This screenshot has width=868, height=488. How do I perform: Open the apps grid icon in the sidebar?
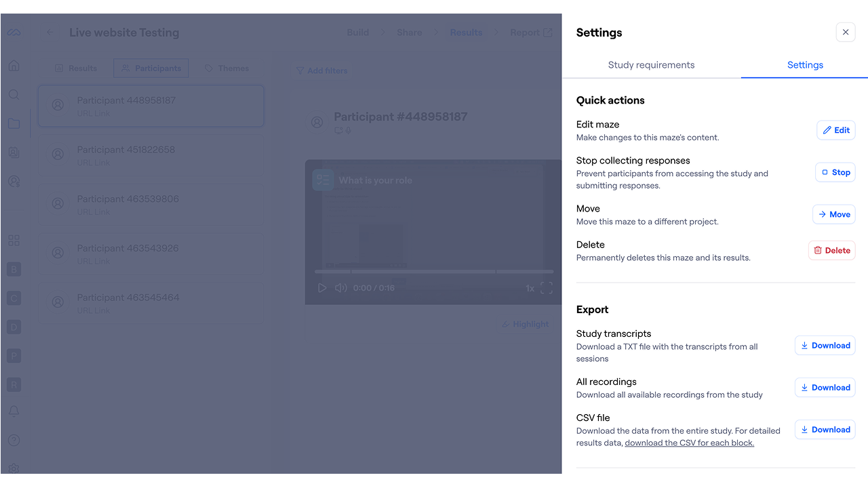click(14, 241)
